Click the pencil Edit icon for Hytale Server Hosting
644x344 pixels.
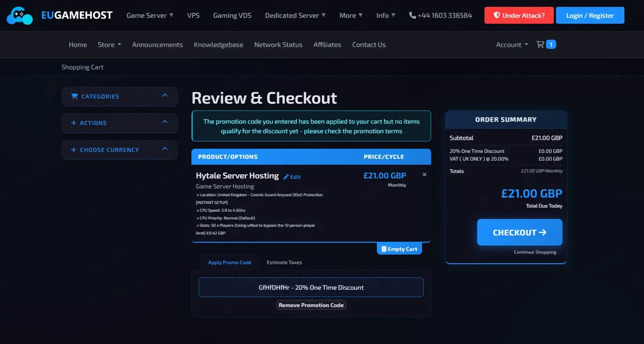coord(286,177)
